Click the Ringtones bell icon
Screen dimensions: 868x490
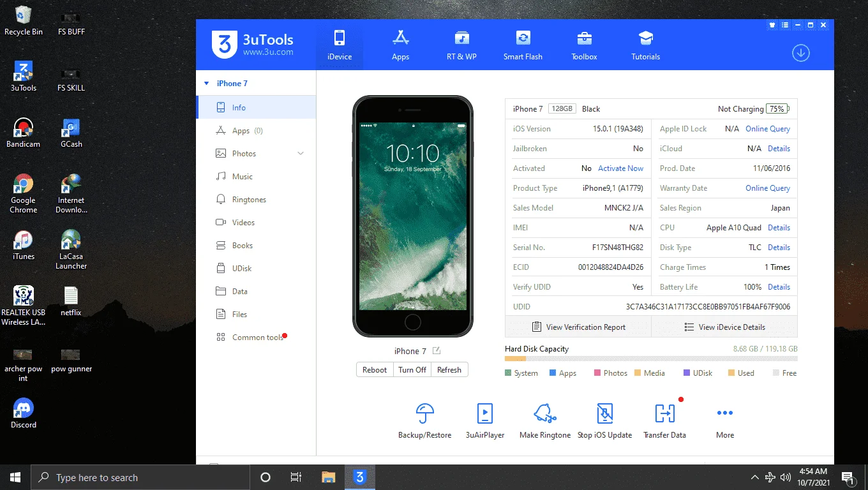click(x=221, y=199)
